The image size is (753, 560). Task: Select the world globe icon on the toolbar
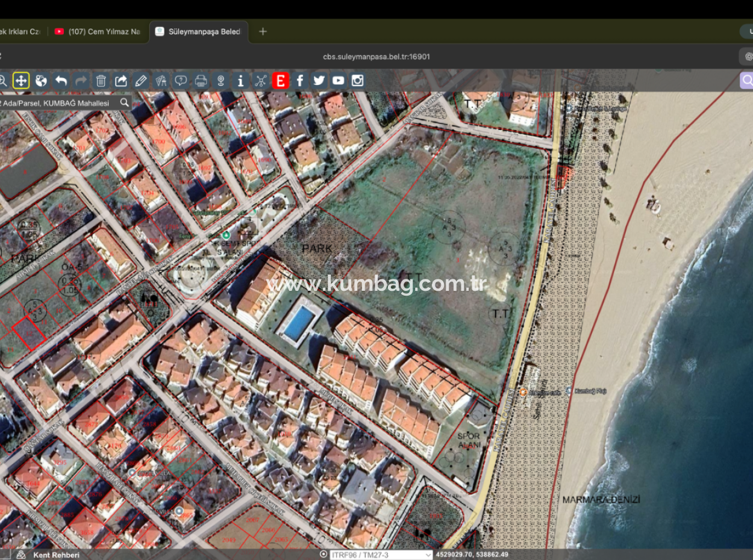click(40, 80)
